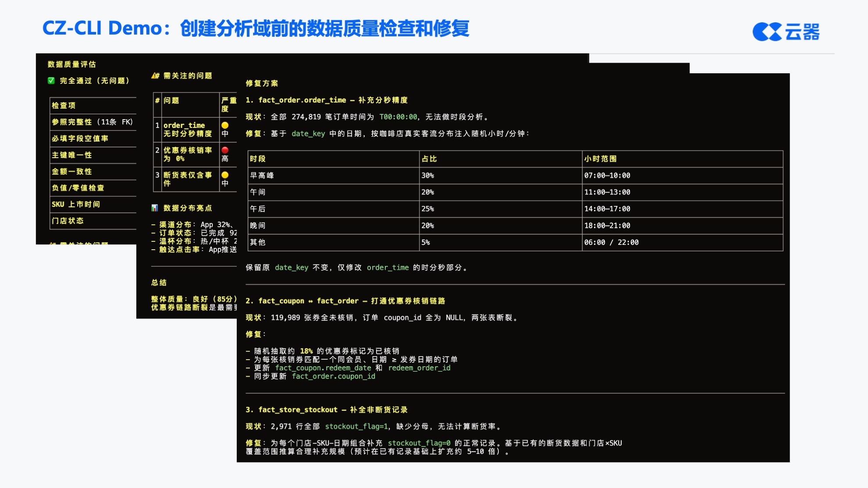The image size is (868, 488).
Task: Click the redeem_order_id field name
Action: (419, 368)
